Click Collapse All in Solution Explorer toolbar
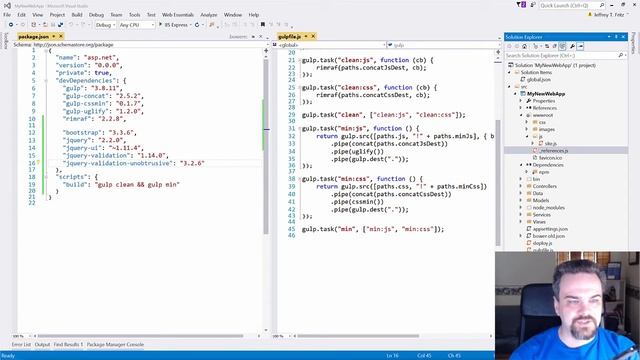This screenshot has width=640, height=360. (x=555, y=47)
